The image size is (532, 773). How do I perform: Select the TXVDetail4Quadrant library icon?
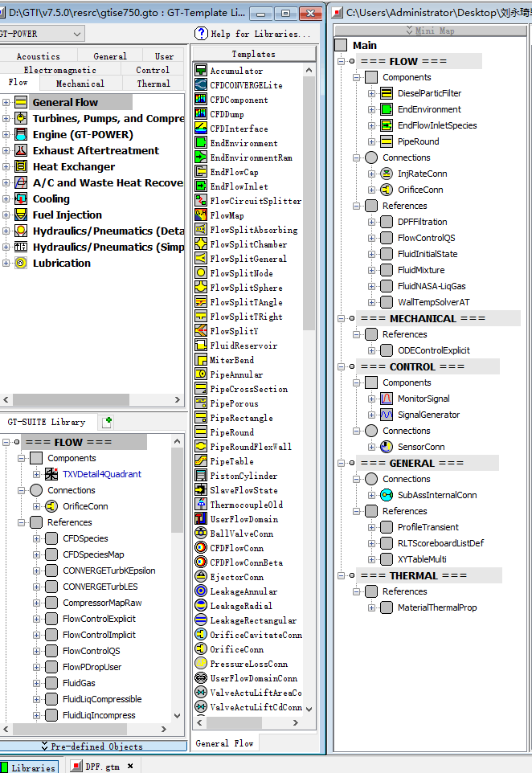point(51,474)
